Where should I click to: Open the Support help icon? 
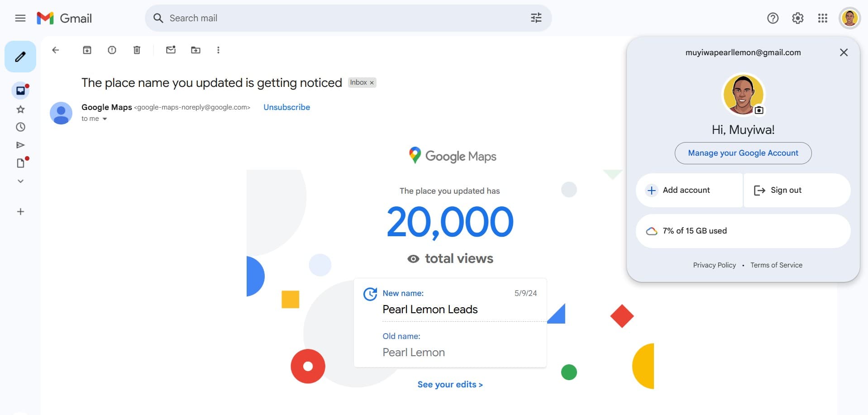coord(773,18)
